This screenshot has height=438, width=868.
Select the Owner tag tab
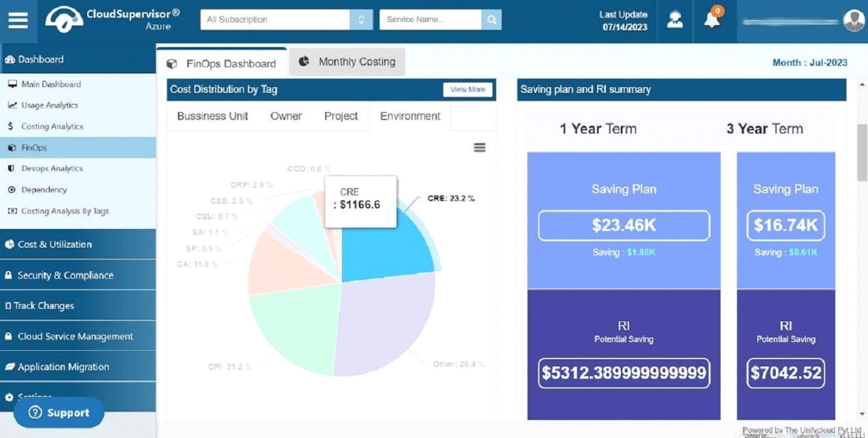(286, 116)
